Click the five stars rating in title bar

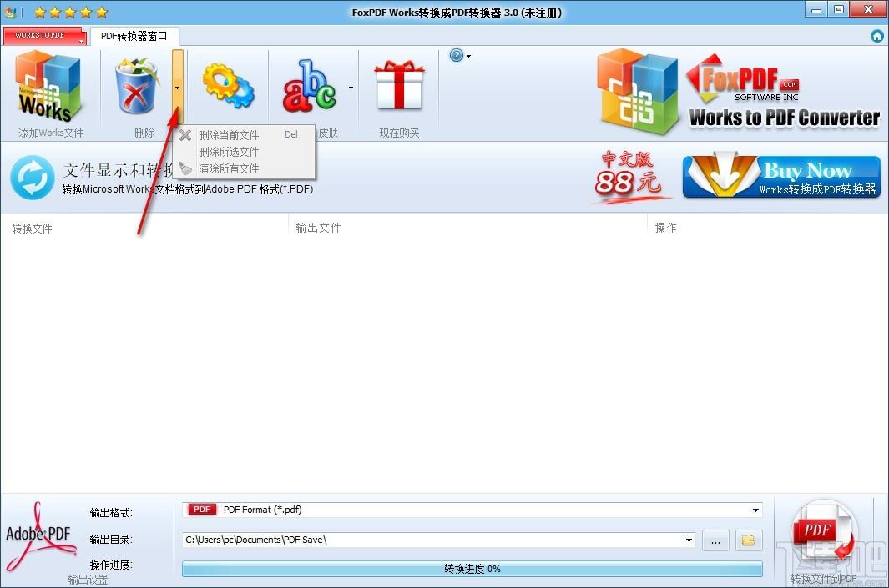(70, 12)
